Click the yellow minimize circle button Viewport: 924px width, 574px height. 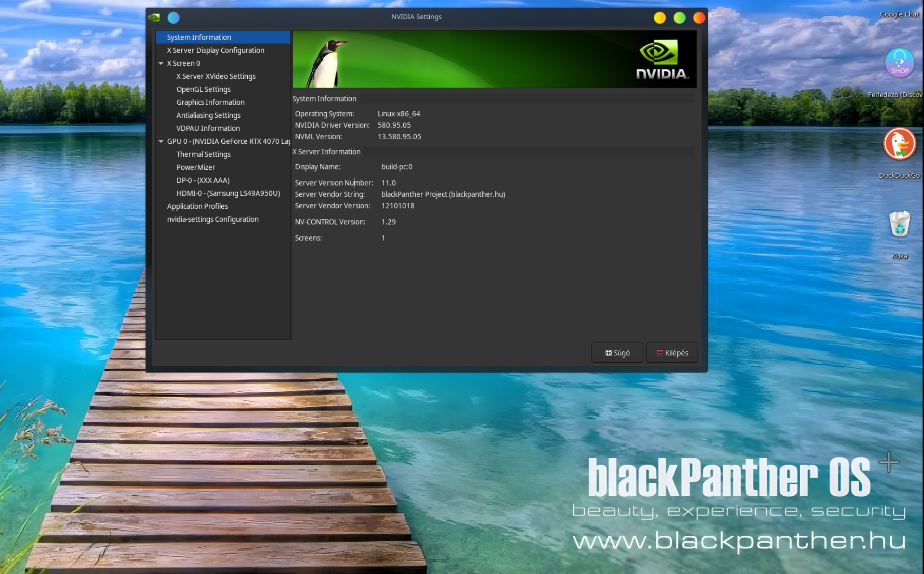pos(659,17)
